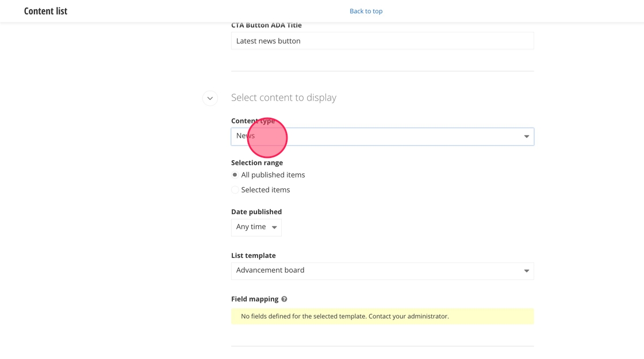Click the Back to top link

point(366,11)
